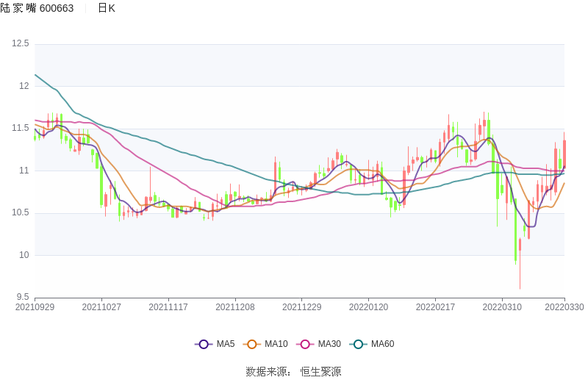588x380 pixels.
Task: Click the 20210929 date axis label
Action: point(35,307)
